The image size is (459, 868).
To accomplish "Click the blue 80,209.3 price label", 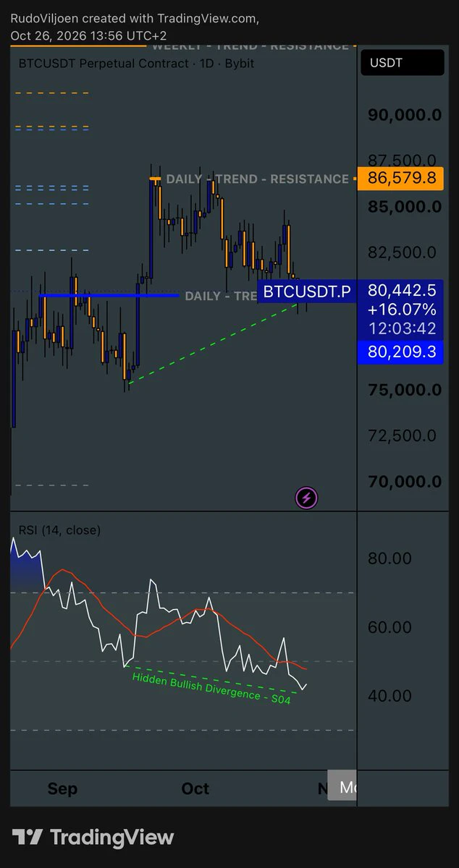I will pyautogui.click(x=400, y=353).
